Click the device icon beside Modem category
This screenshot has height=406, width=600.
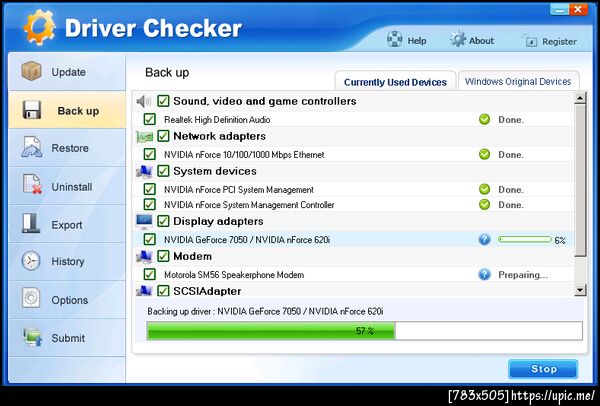(x=144, y=256)
